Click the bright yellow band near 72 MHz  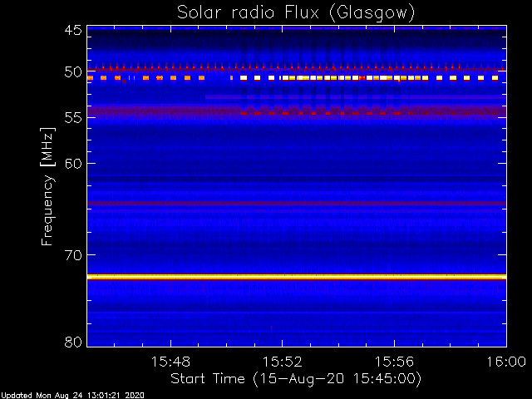297,277
